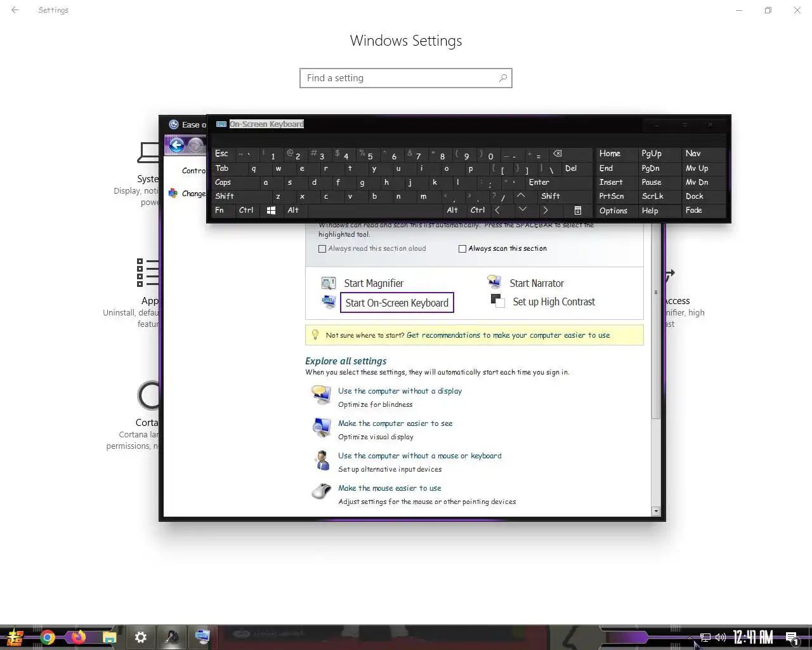
Task: Click the Start button on taskbar
Action: click(15, 637)
